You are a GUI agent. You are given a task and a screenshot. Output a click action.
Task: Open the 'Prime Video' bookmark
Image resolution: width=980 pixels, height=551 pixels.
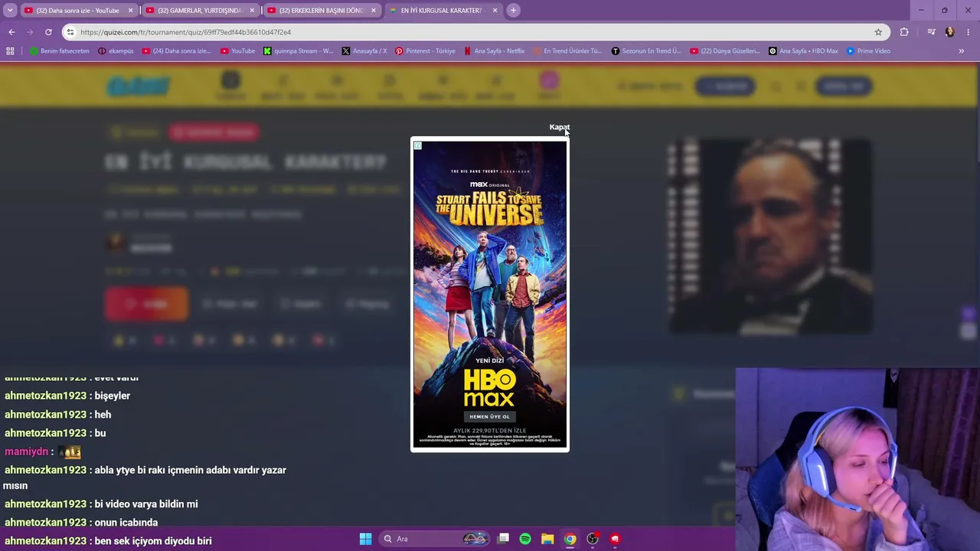click(868, 51)
